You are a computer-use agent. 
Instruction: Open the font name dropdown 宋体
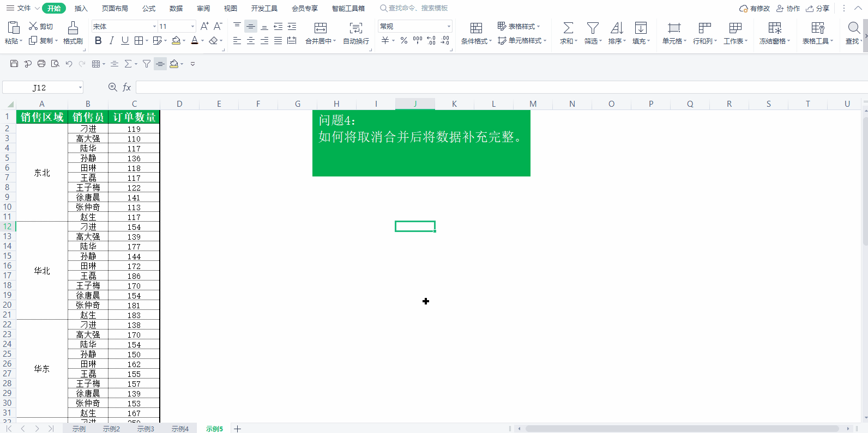[124, 26]
